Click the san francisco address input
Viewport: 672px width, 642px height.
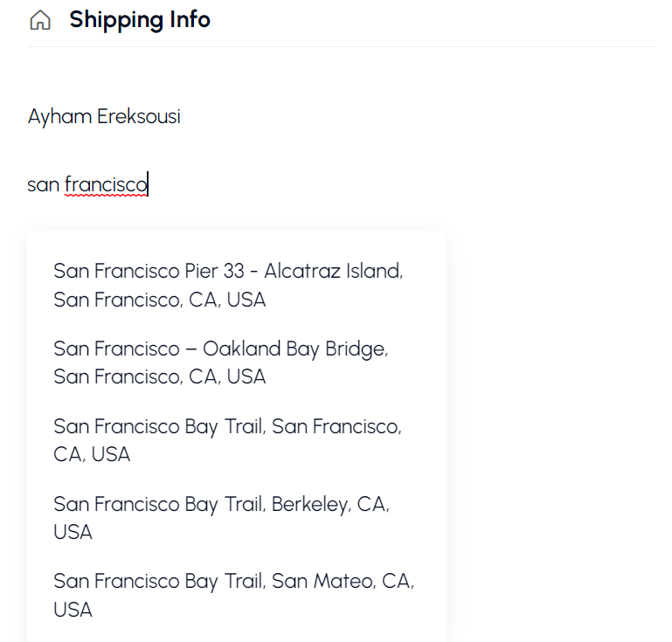(x=87, y=184)
